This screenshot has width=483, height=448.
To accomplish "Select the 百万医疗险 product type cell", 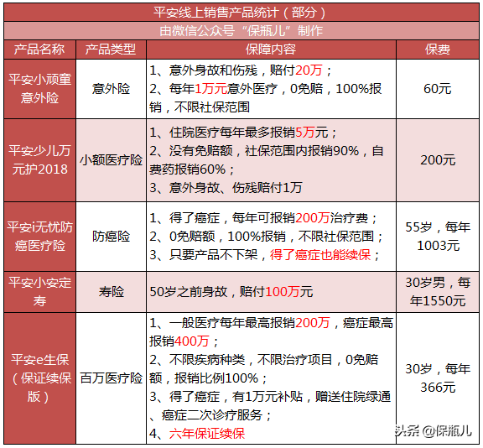I will click(111, 378).
